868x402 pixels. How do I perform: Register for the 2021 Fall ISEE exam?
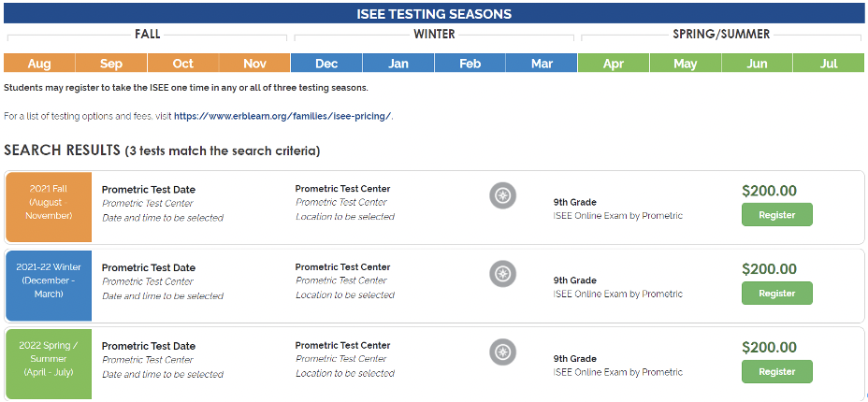click(x=776, y=215)
